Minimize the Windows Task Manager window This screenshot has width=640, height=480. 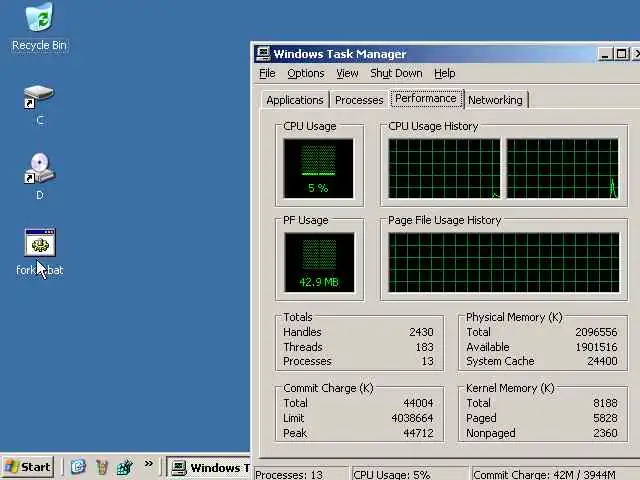click(605, 54)
